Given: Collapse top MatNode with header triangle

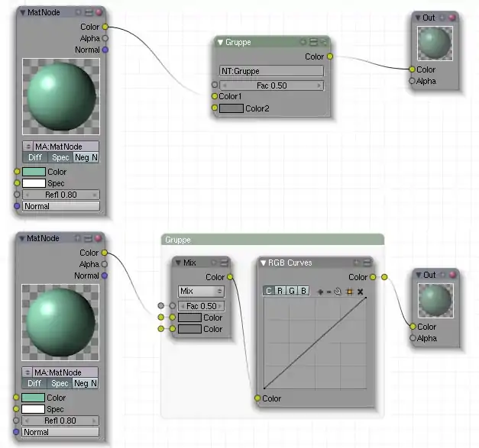Looking at the screenshot, I should pos(23,12).
